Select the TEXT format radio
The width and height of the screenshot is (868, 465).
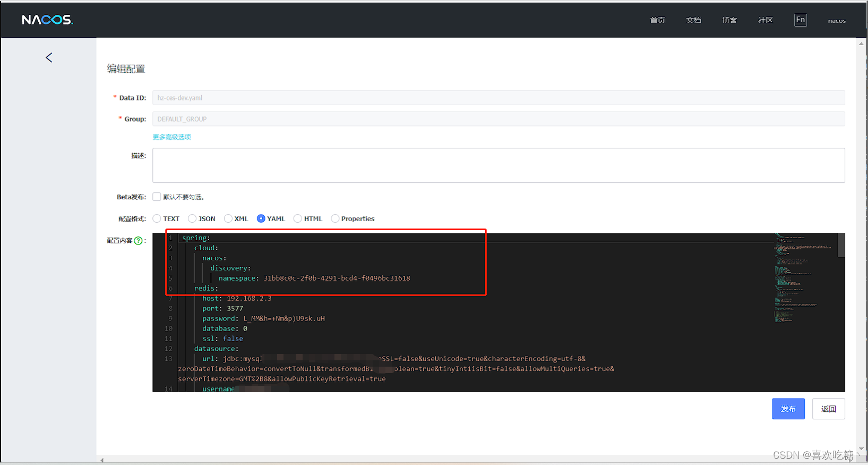157,218
